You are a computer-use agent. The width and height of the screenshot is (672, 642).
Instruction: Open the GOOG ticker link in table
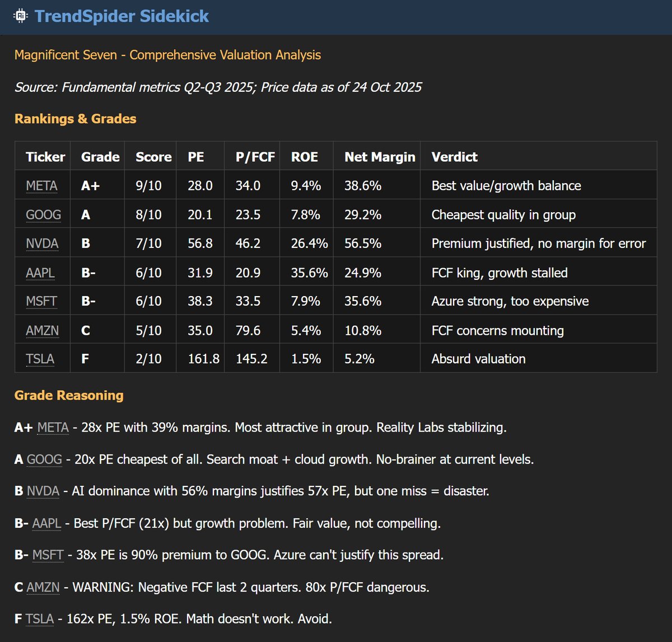(x=44, y=215)
